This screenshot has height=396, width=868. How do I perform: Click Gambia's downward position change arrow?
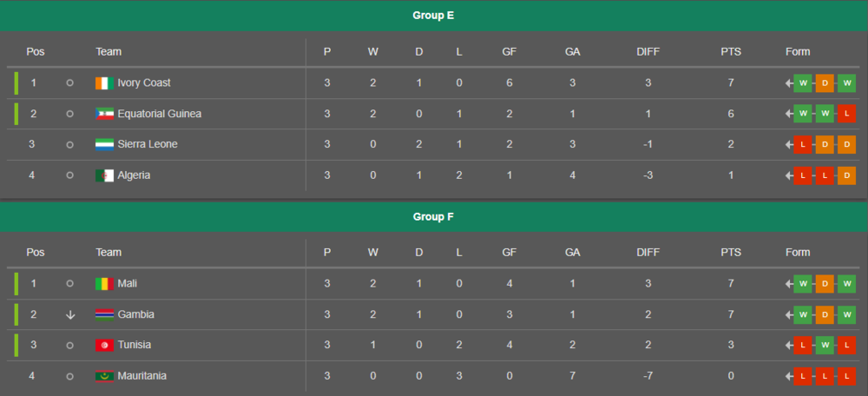point(70,314)
